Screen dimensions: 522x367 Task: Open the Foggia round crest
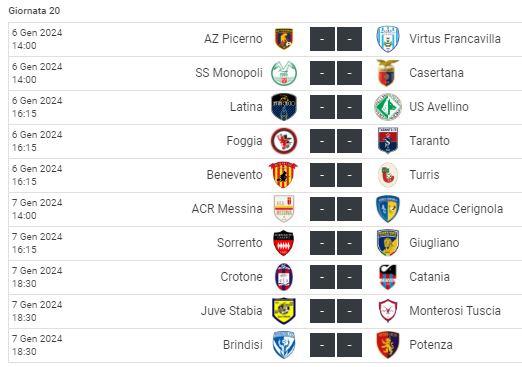click(x=284, y=141)
